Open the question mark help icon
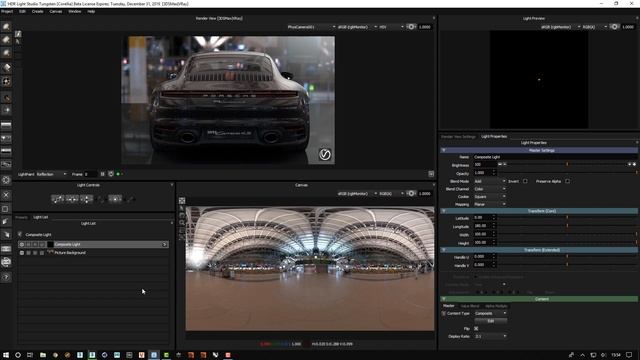The image size is (640, 360). point(6,277)
